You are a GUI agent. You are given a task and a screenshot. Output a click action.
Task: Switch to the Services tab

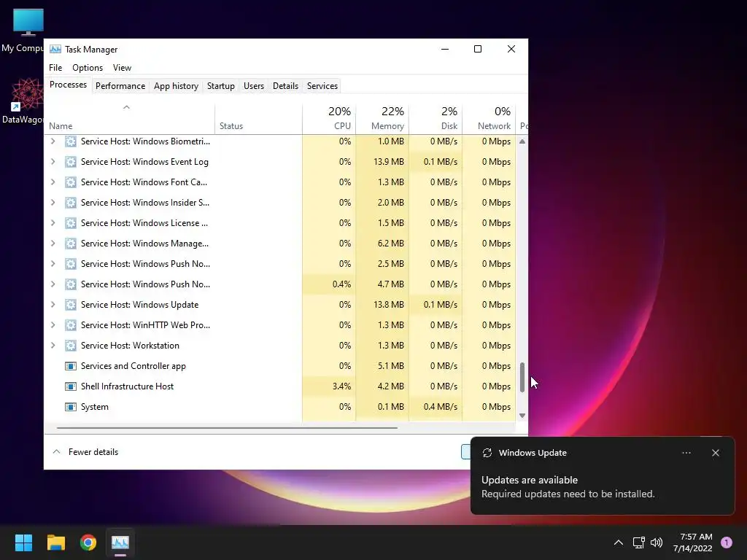click(322, 86)
